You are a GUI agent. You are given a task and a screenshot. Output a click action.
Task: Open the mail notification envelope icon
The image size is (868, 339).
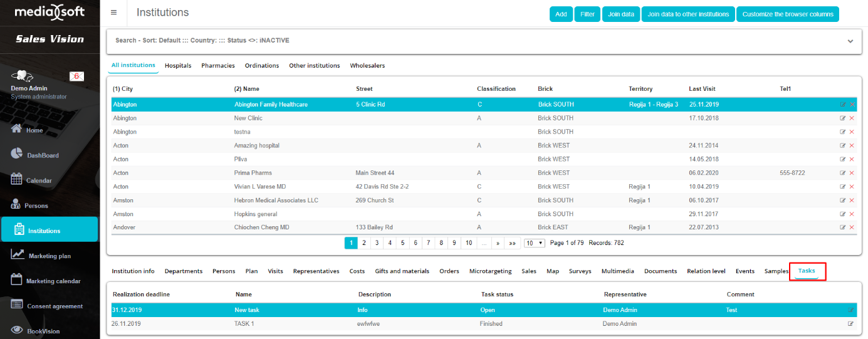76,76
